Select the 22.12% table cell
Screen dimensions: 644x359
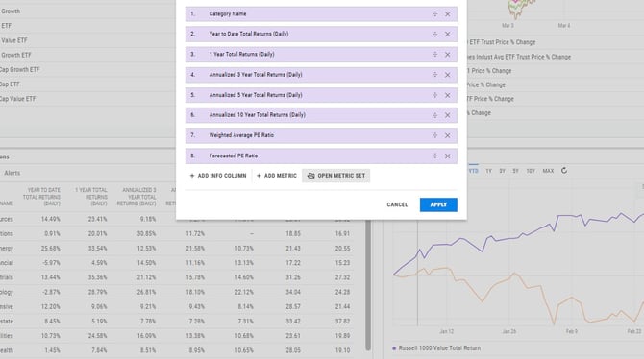coord(244,292)
